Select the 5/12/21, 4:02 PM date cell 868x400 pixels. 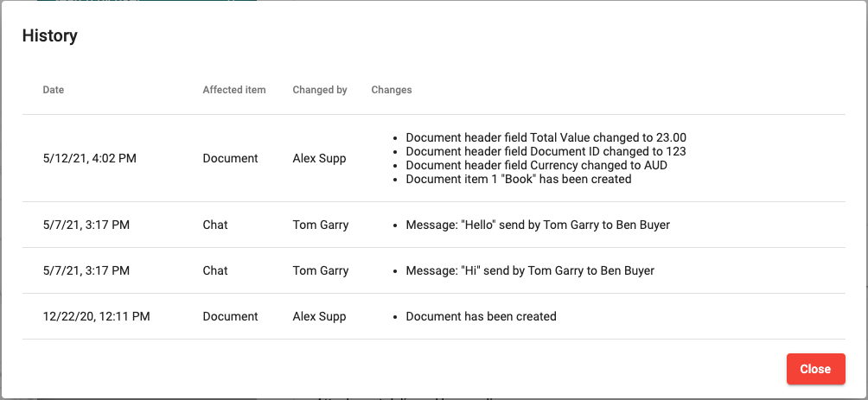click(90, 159)
